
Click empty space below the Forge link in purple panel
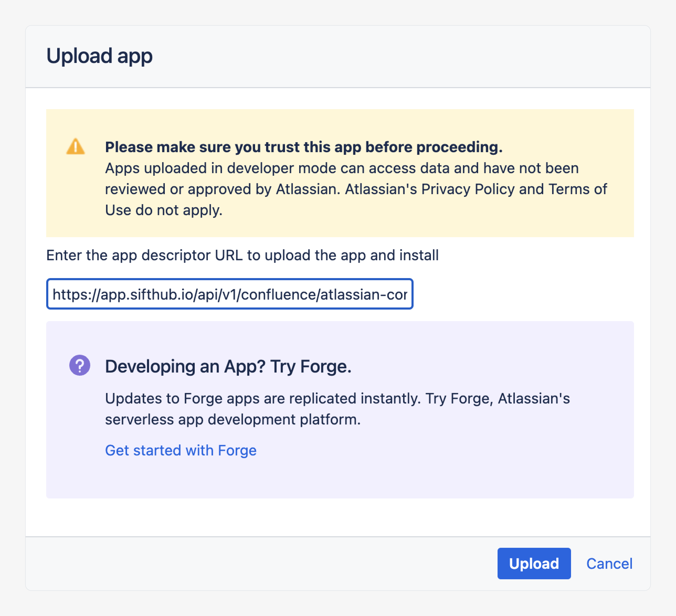click(335, 479)
